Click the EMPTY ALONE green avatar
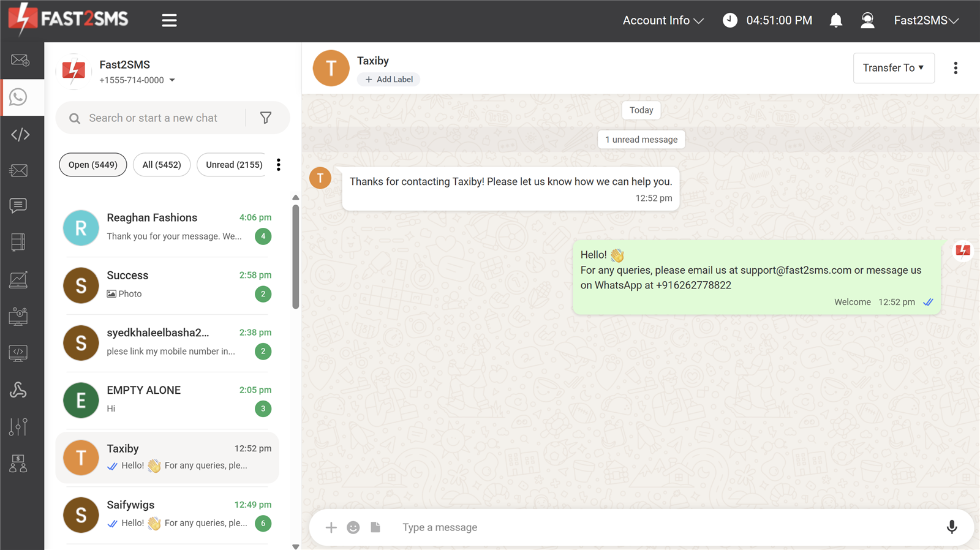 tap(81, 400)
